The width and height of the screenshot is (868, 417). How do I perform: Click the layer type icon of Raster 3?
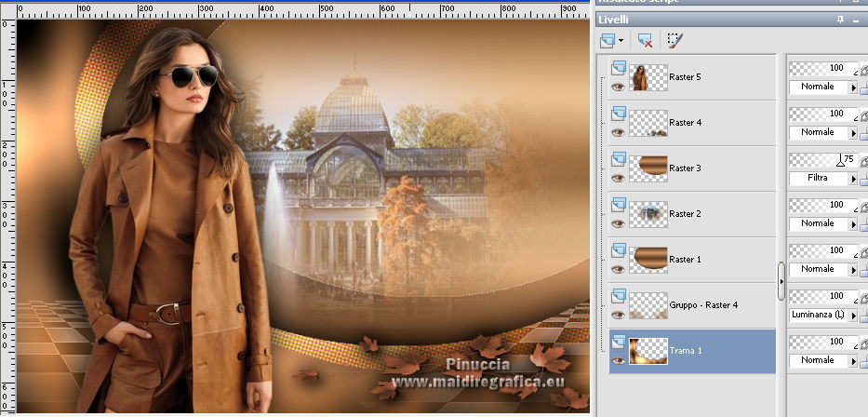tap(619, 159)
